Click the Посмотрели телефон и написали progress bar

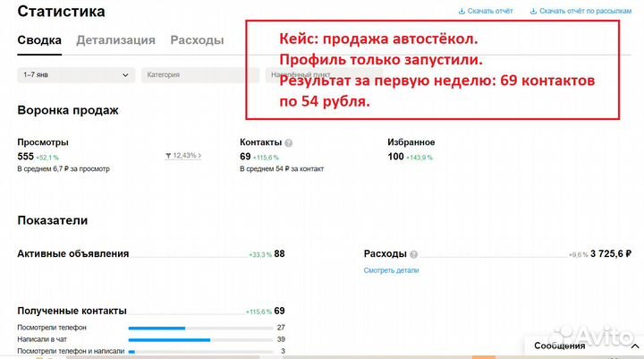(200, 352)
